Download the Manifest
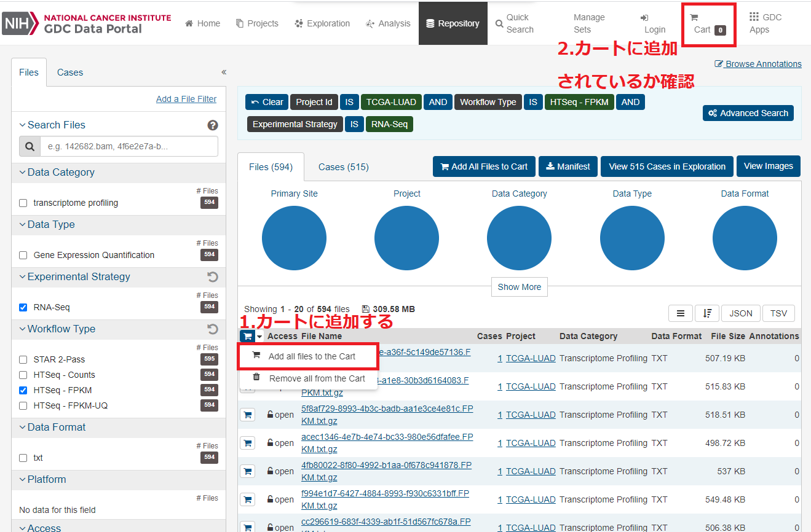 568,166
